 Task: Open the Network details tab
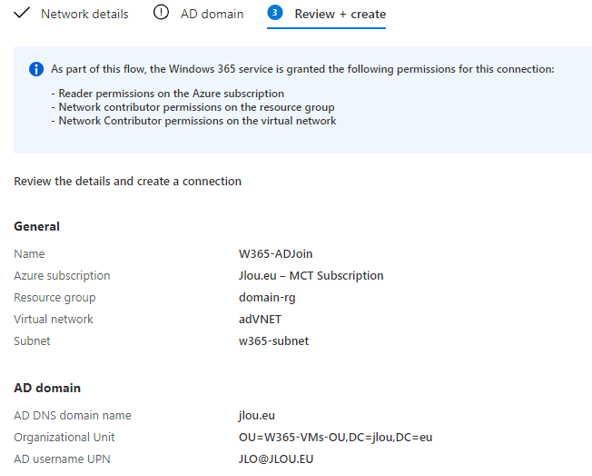85,14
